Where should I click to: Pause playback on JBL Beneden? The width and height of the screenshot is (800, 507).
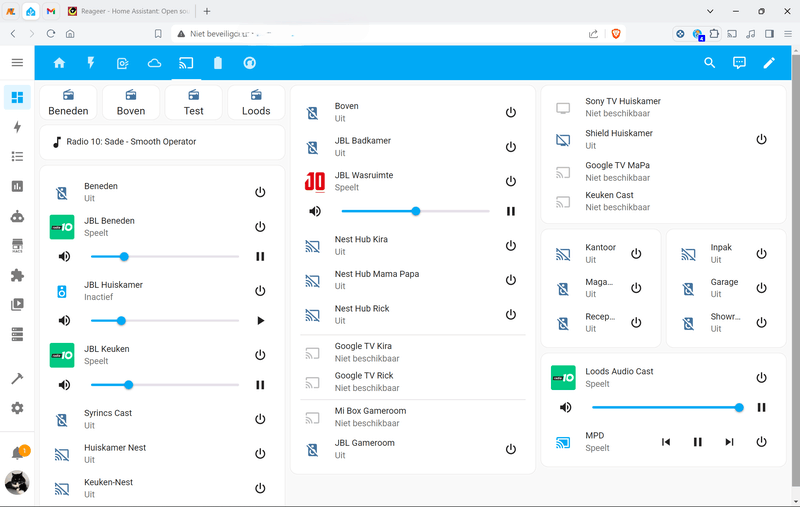pos(260,257)
